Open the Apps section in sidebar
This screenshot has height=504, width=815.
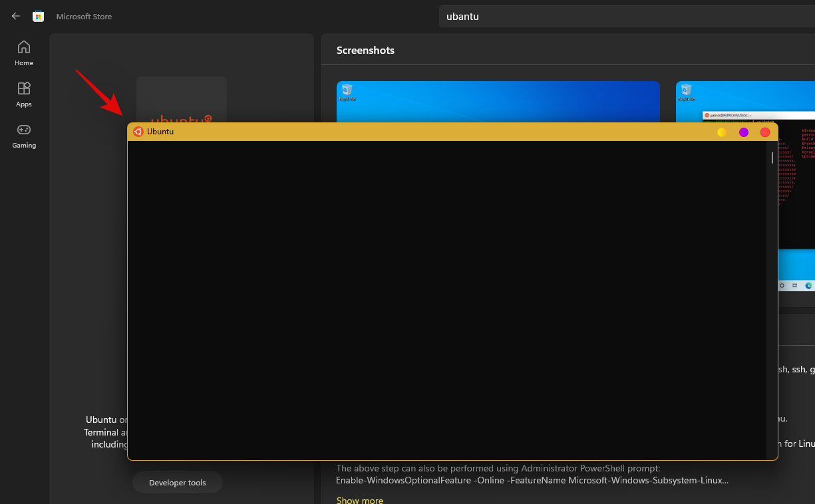click(24, 94)
